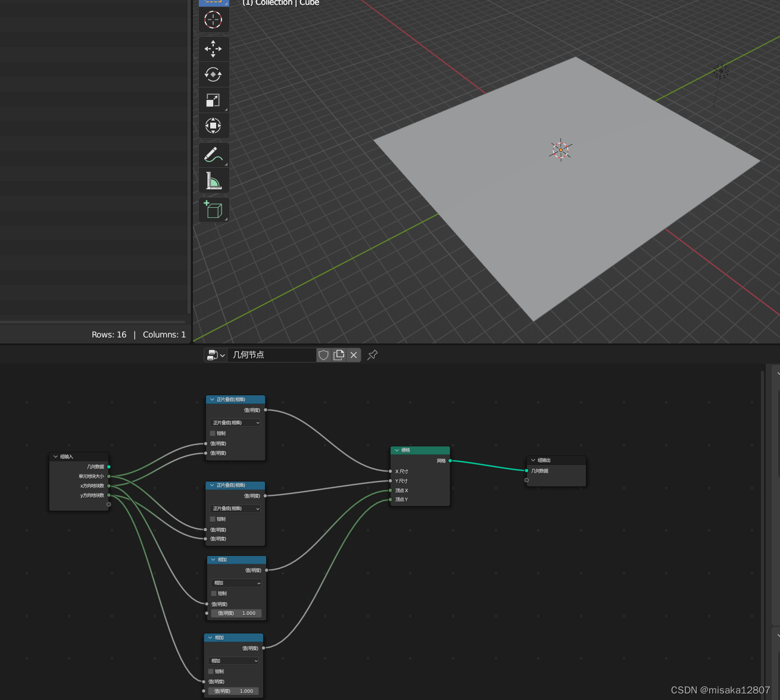Select the Transform tool
Viewport: 780px width, 700px height.
pos(213,126)
